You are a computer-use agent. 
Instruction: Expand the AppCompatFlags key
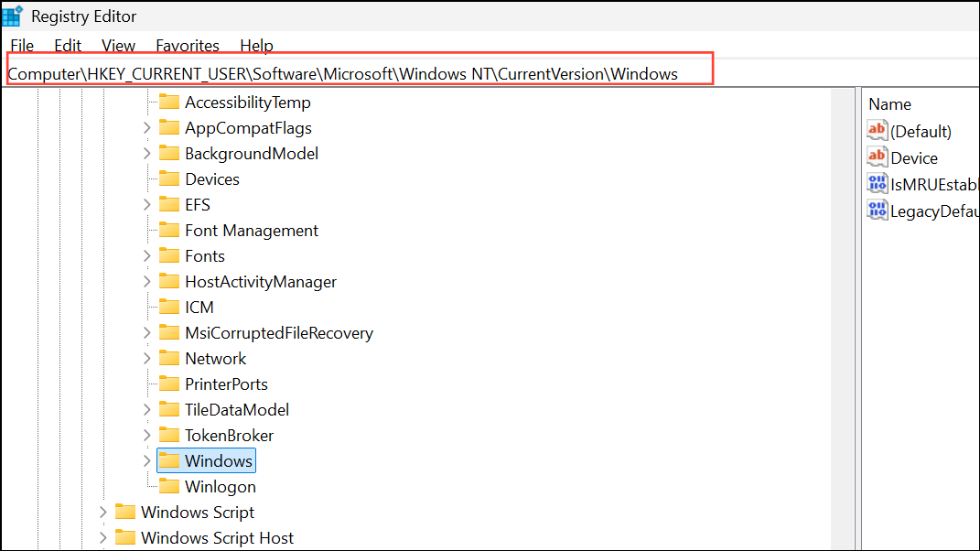(x=147, y=127)
